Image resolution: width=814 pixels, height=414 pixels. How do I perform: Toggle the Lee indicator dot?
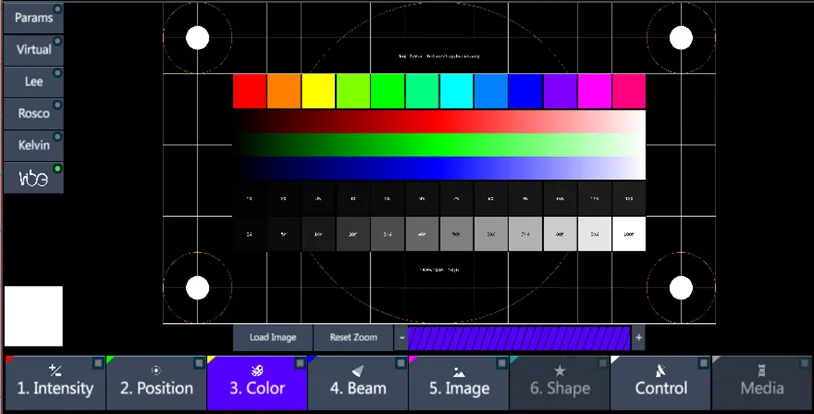pyautogui.click(x=58, y=73)
